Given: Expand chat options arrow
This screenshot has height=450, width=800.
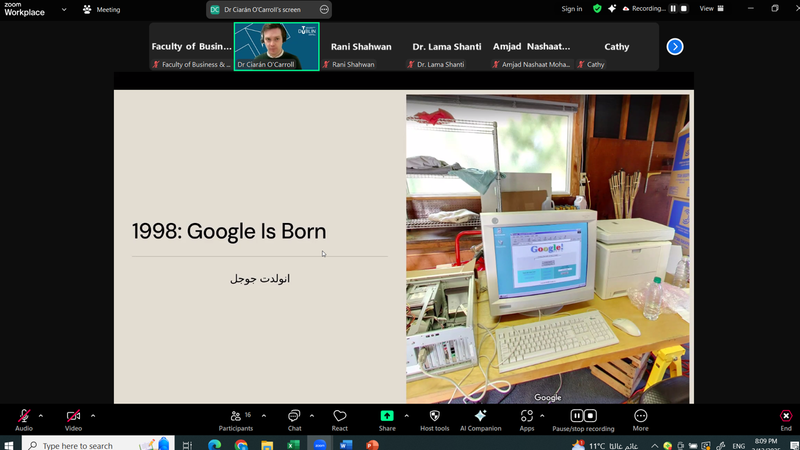Looking at the screenshot, I should pyautogui.click(x=312, y=416).
